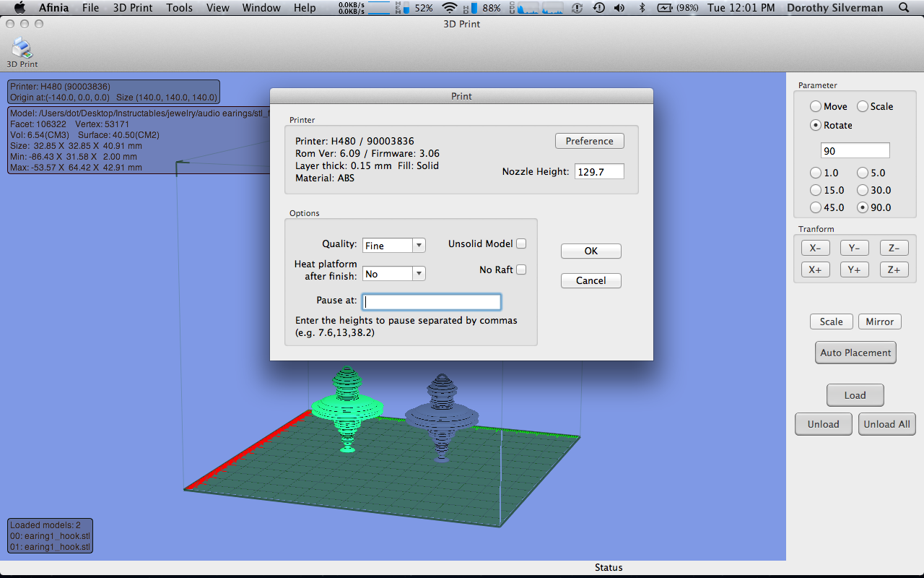Click the Mirror button
Screen dimensions: 924x578
[x=879, y=322]
